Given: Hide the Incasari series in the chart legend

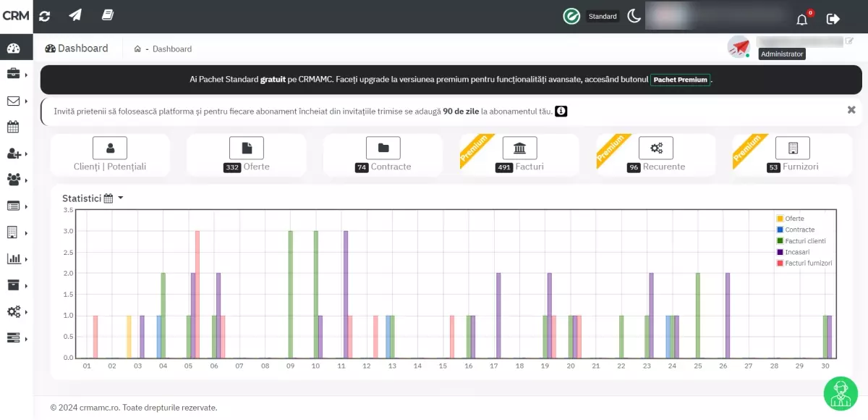Looking at the screenshot, I should pos(796,252).
